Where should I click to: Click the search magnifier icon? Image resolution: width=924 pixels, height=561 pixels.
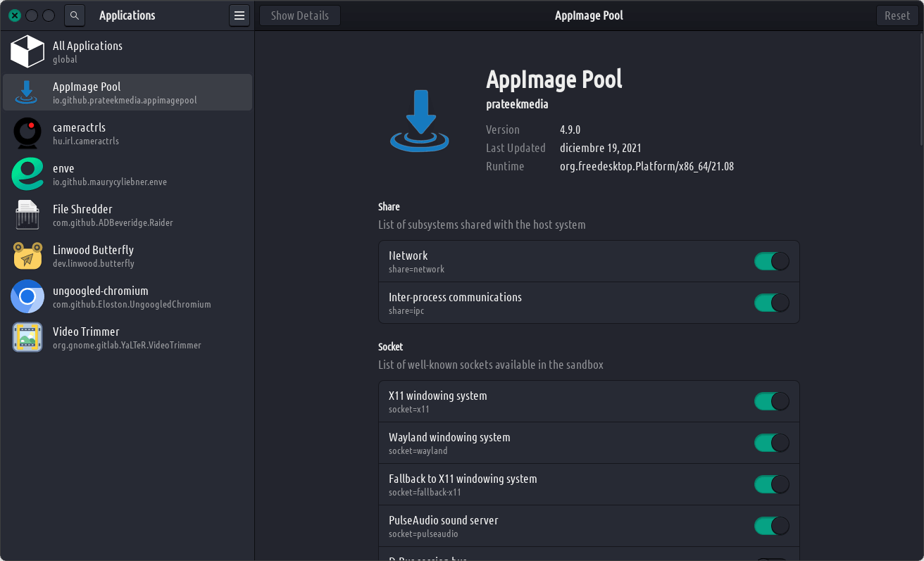[x=75, y=15]
